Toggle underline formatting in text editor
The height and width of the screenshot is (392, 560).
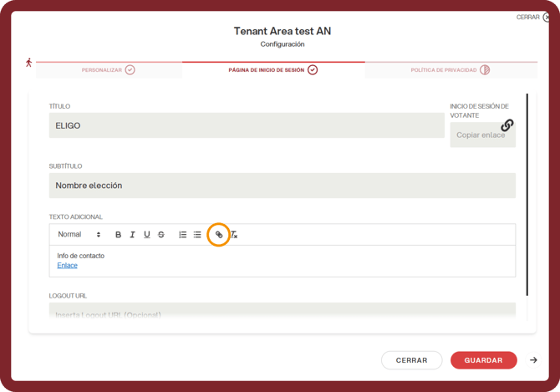tap(147, 235)
